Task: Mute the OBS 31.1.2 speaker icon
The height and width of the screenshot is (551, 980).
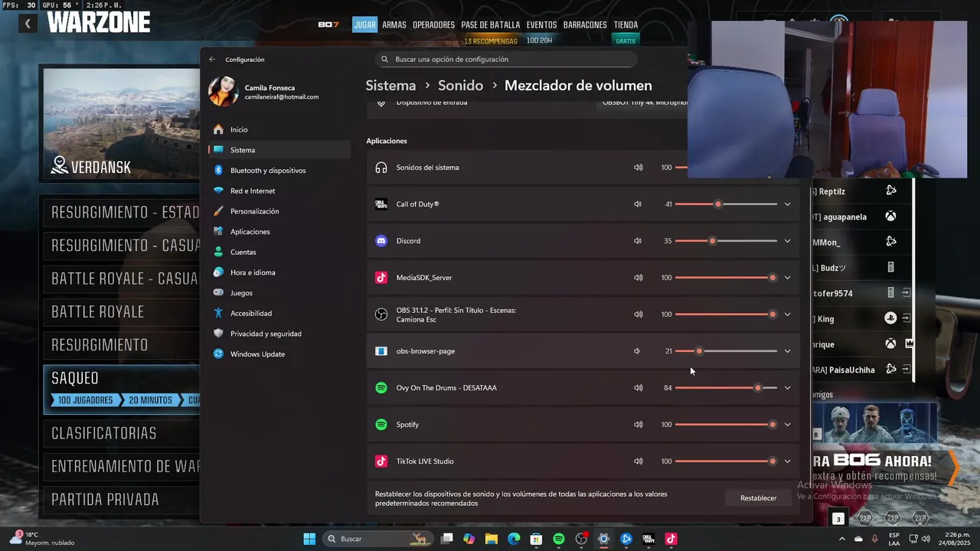Action: tap(638, 315)
